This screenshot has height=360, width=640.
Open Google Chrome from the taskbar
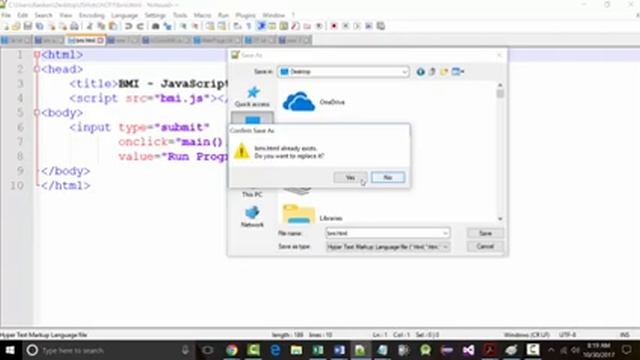coord(232,350)
